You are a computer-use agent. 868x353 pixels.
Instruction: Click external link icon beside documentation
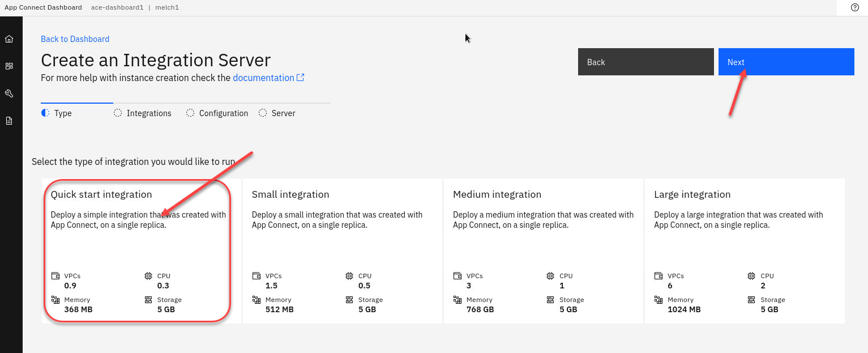tap(301, 78)
